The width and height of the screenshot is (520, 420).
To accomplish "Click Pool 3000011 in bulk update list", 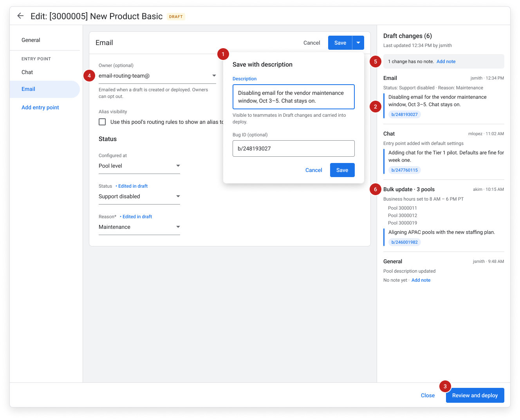I will point(403,208).
